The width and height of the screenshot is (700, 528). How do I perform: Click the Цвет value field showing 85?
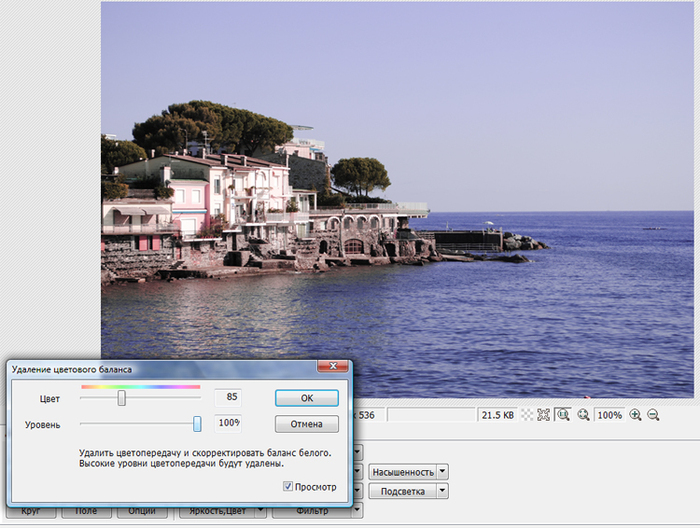tap(228, 397)
